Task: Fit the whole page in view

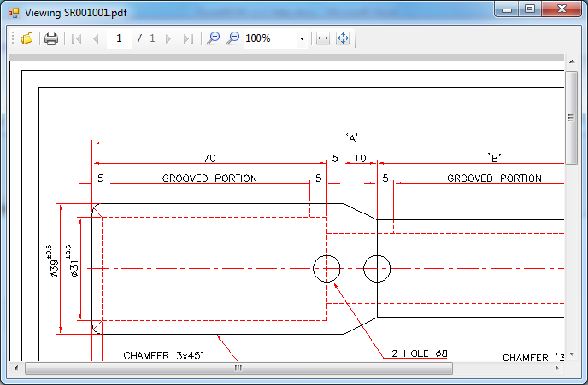Action: (x=343, y=39)
